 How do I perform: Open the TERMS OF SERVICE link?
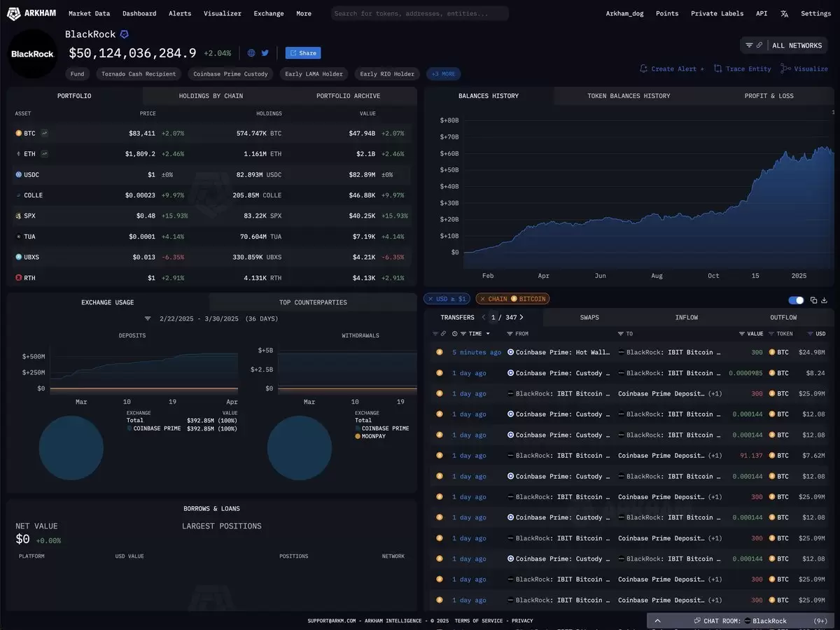pos(479,621)
